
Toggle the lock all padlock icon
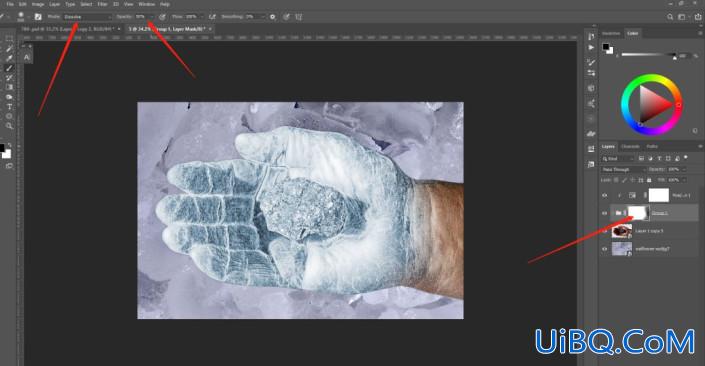[x=649, y=180]
